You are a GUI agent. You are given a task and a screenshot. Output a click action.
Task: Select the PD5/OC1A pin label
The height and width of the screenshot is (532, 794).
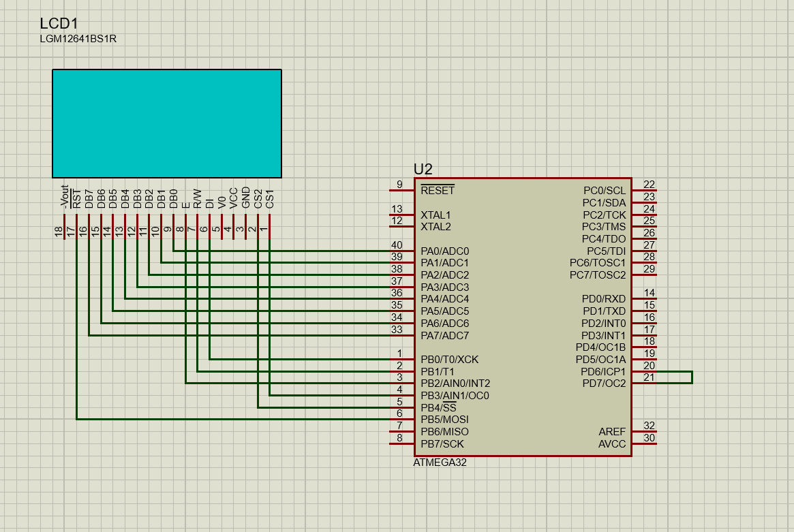coord(600,360)
